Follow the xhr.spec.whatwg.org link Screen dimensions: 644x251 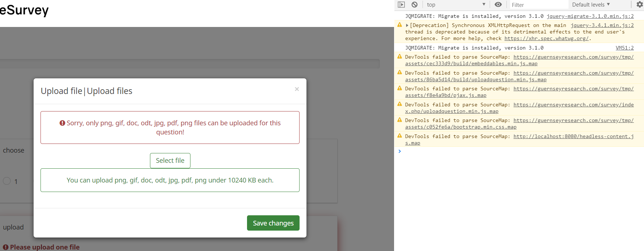[x=546, y=39]
